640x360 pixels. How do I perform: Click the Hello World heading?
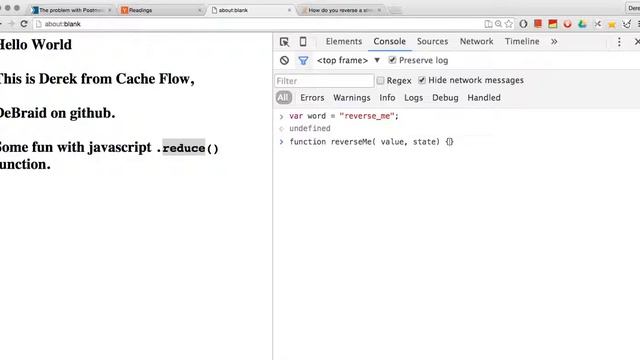36,44
